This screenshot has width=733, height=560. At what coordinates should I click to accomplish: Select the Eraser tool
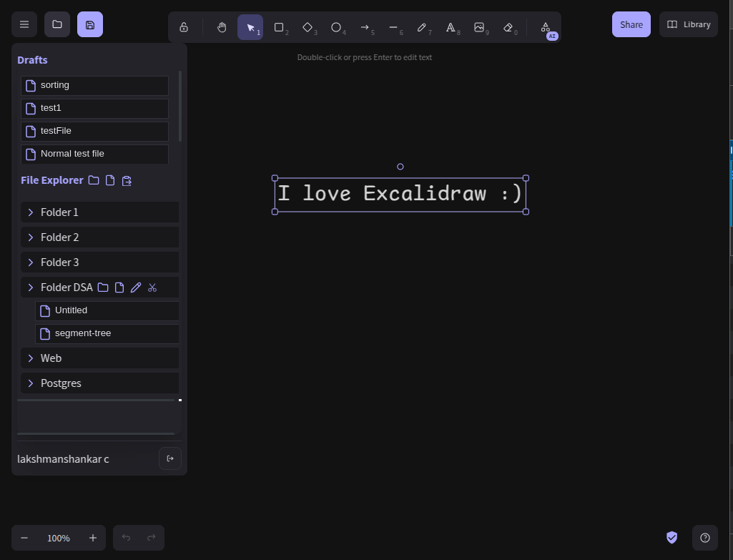pyautogui.click(x=508, y=27)
